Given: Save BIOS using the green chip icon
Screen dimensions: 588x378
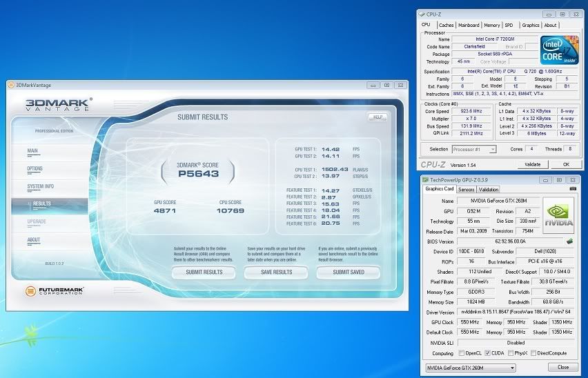Looking at the screenshot, I should coord(569,241).
